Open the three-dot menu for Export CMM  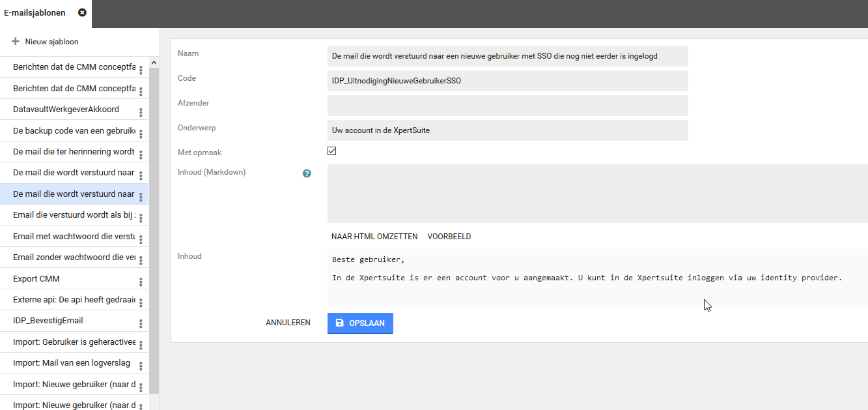coord(141,282)
